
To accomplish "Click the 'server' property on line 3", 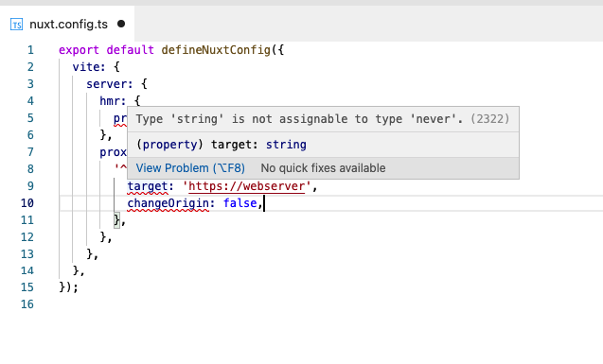I will point(107,84).
